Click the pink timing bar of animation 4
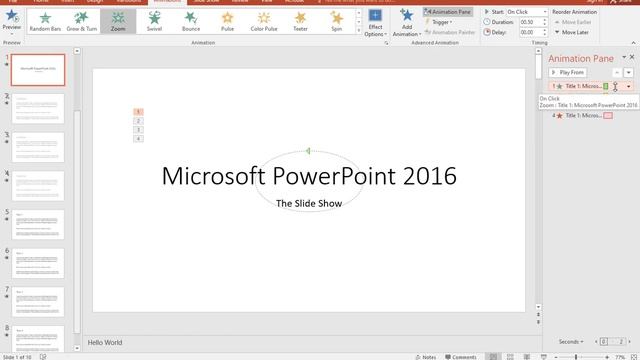 tap(608, 116)
